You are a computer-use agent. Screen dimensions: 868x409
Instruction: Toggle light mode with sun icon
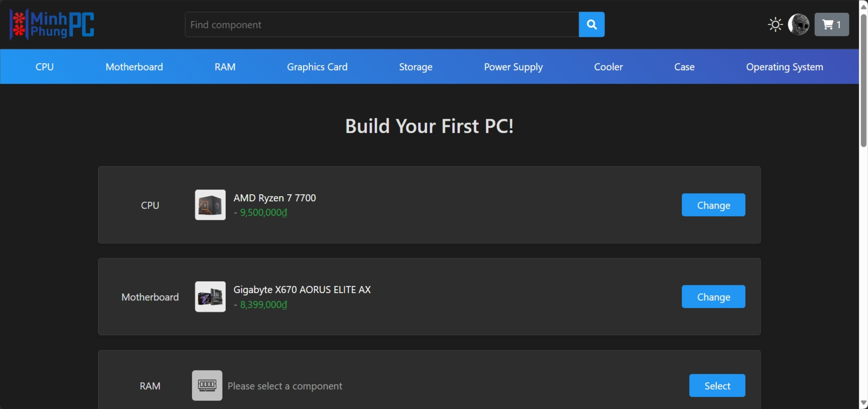coord(775,24)
